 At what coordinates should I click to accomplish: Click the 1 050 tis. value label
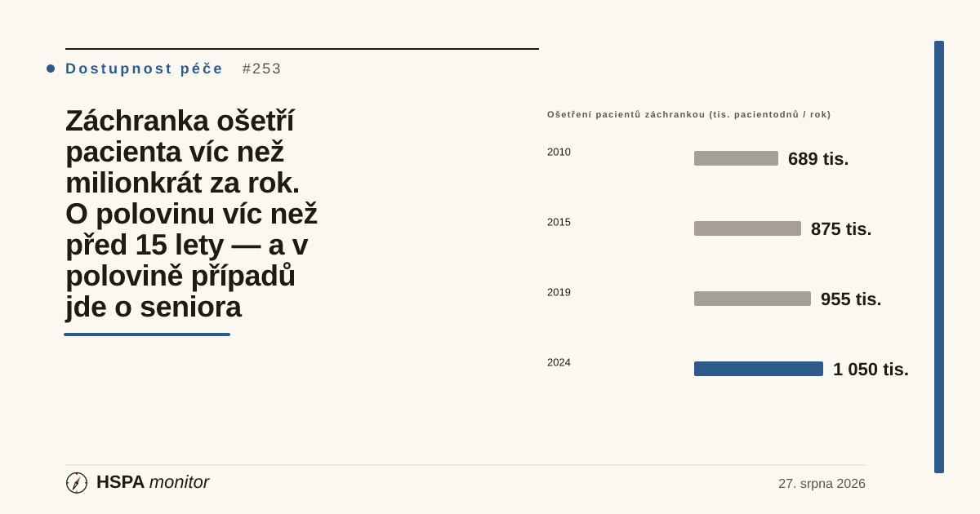pyautogui.click(x=871, y=370)
